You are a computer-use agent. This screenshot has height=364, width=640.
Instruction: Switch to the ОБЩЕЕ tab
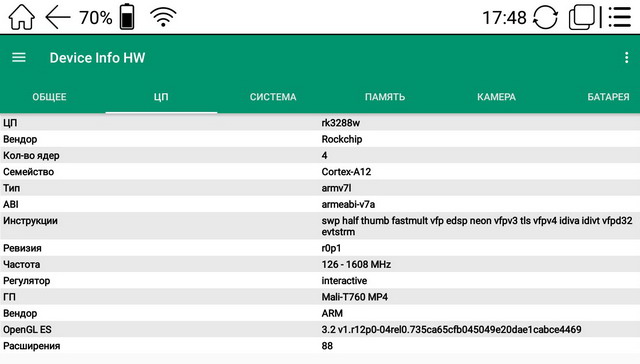[x=49, y=97]
